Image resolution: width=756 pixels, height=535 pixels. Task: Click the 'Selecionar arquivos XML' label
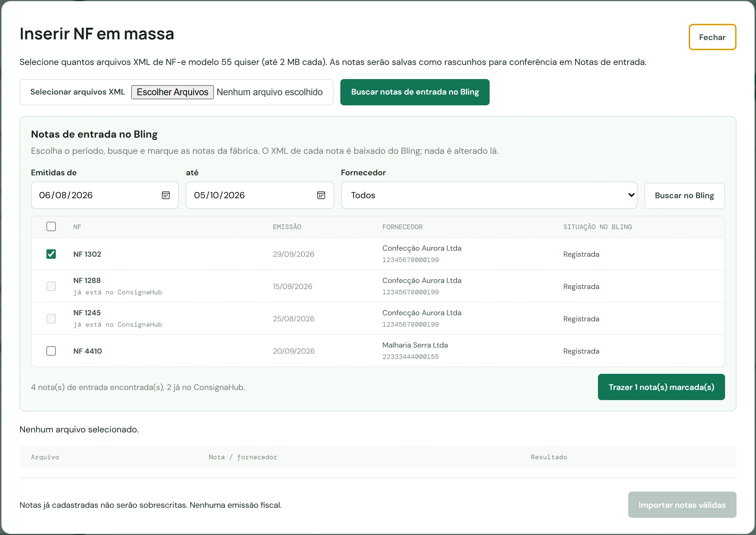click(78, 92)
